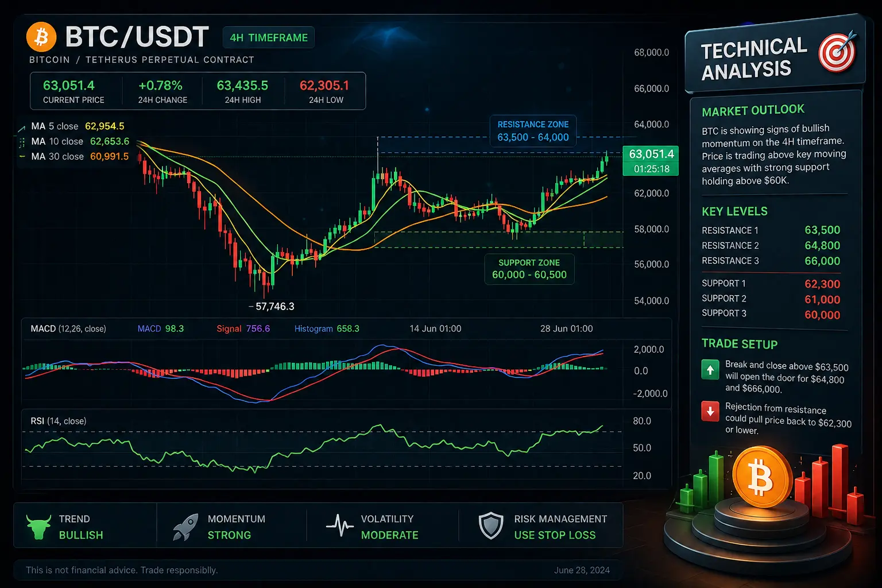
Task: Click the +0.78% 24H Change value
Action: coord(160,86)
